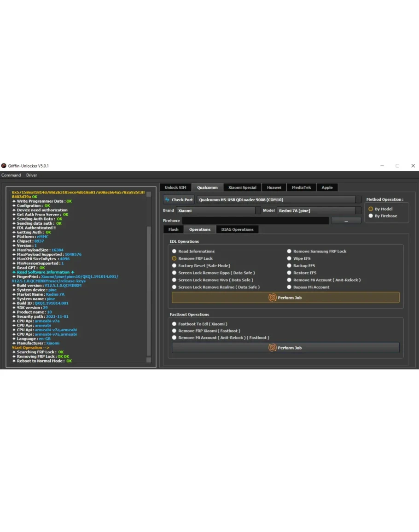The image size is (419, 532).
Task: Open the Driver menu
Action: point(31,175)
